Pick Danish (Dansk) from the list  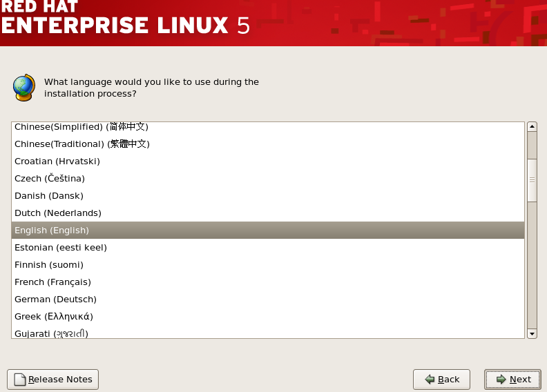click(268, 196)
